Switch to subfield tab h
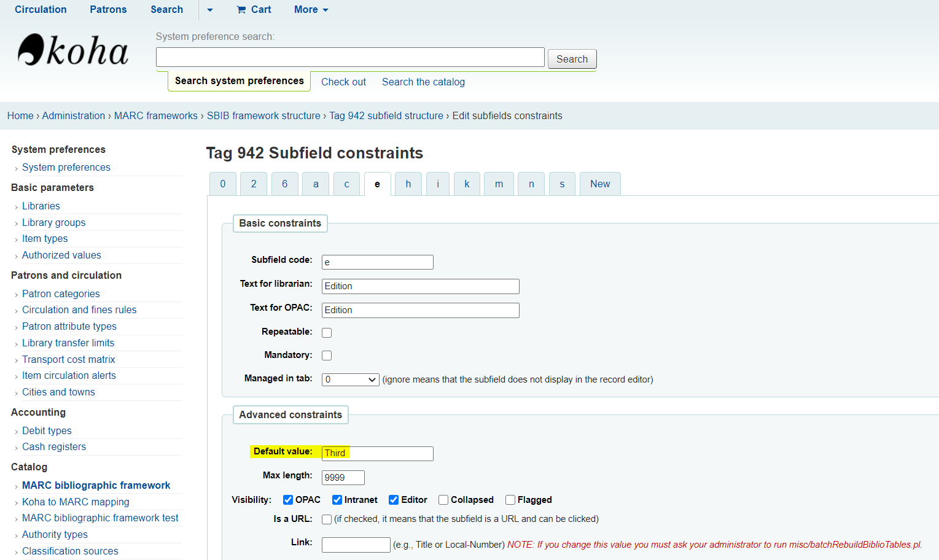939x560 pixels. [x=408, y=184]
